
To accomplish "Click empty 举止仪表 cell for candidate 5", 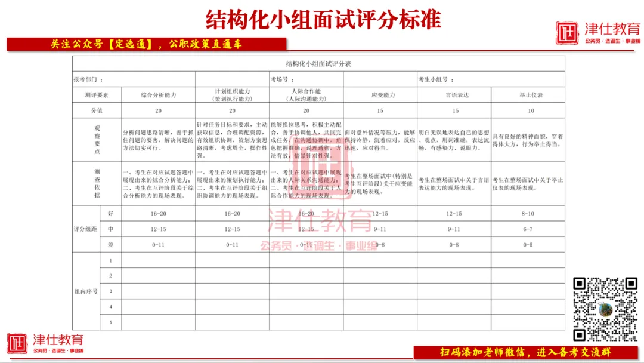I will pos(528,323).
